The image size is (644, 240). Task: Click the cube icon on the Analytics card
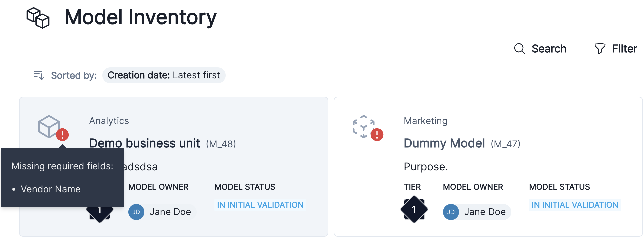tap(49, 127)
